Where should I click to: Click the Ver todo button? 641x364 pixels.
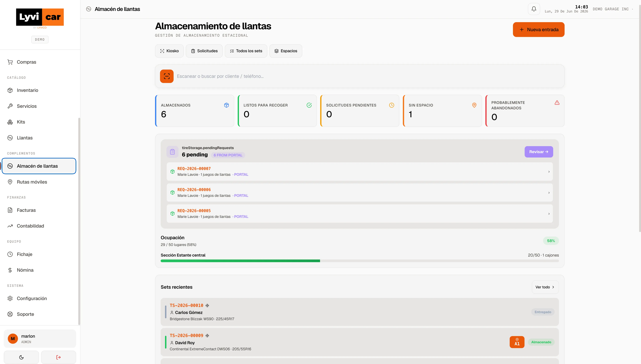click(x=545, y=287)
